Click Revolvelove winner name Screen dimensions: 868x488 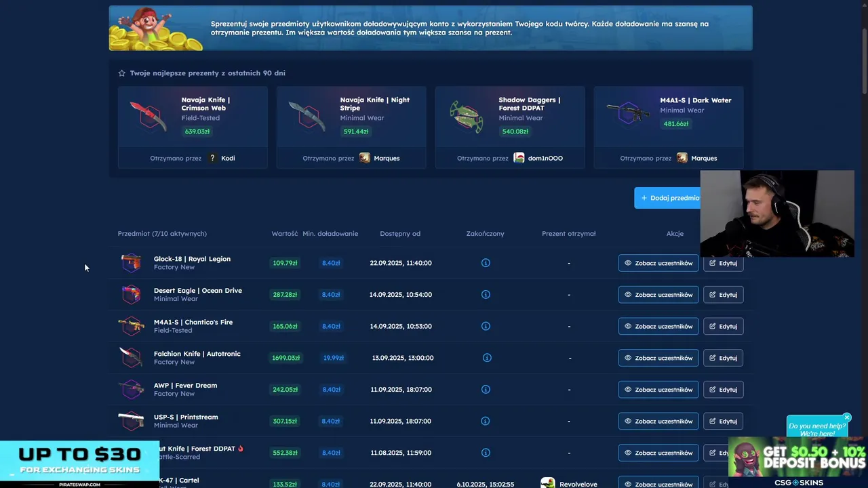click(578, 485)
